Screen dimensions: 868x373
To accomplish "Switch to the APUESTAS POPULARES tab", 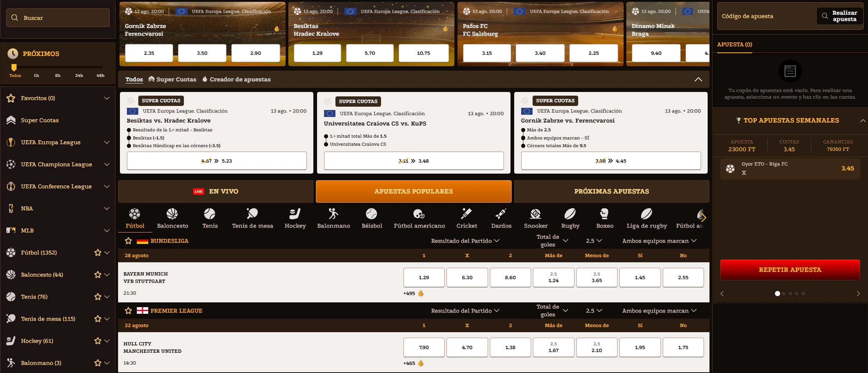I will pos(413,191).
